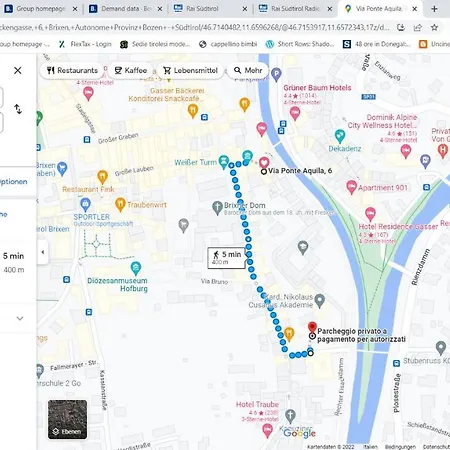The width and height of the screenshot is (450, 450).
Task: Click the Große Lauben street label
Action: [134, 170]
